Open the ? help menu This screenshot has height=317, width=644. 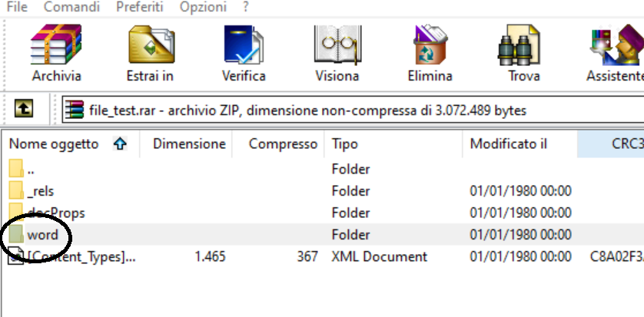tap(246, 7)
